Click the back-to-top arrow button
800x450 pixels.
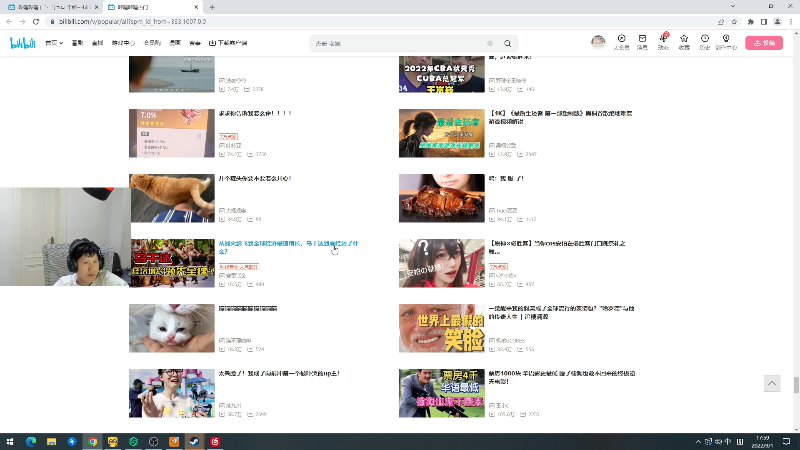point(772,383)
